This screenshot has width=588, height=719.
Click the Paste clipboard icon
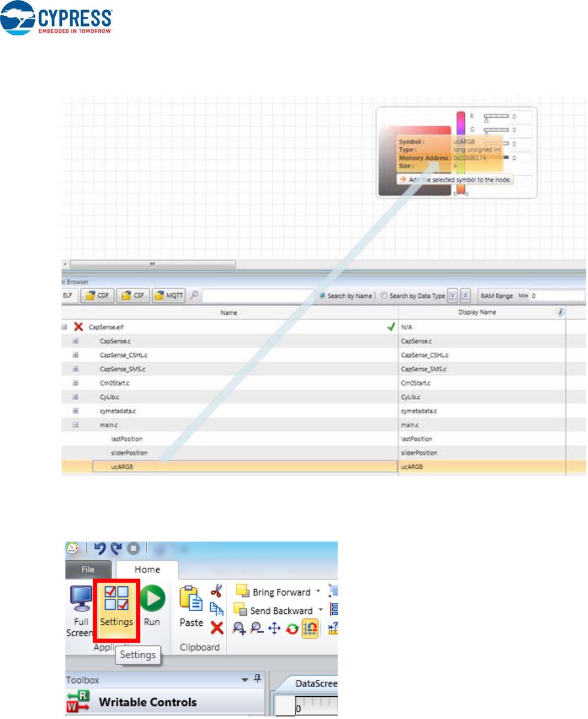click(191, 607)
